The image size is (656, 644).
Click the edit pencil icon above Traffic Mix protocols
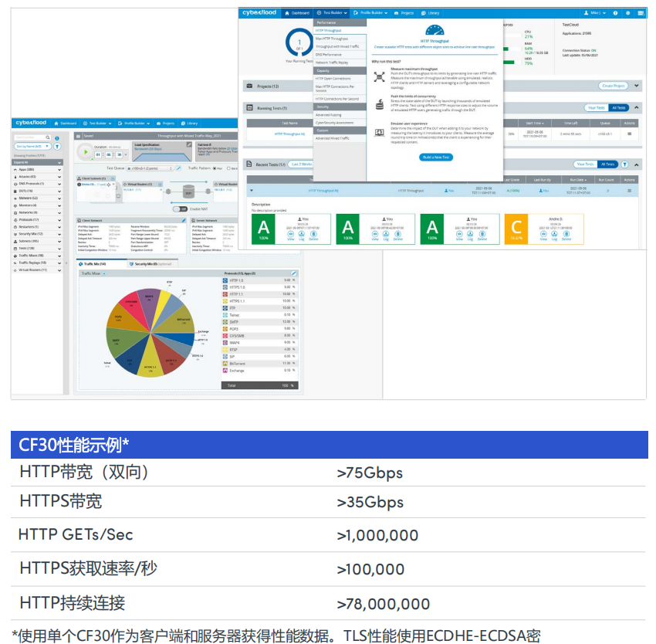[x=293, y=273]
